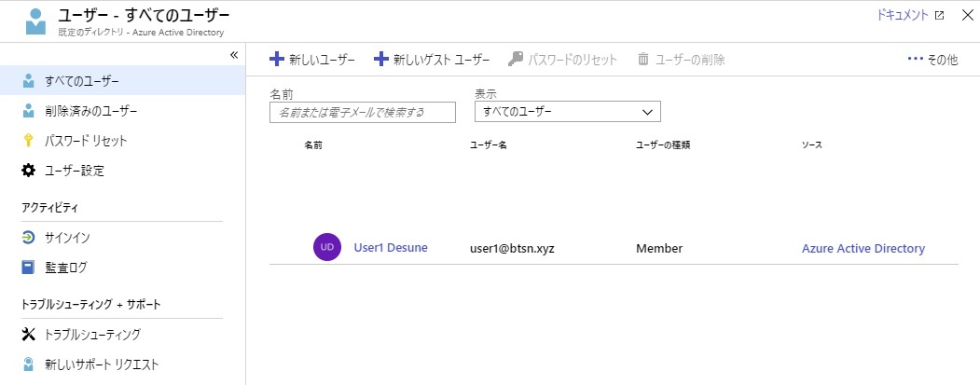Click the 名前 search input field
980x385 pixels.
362,113
